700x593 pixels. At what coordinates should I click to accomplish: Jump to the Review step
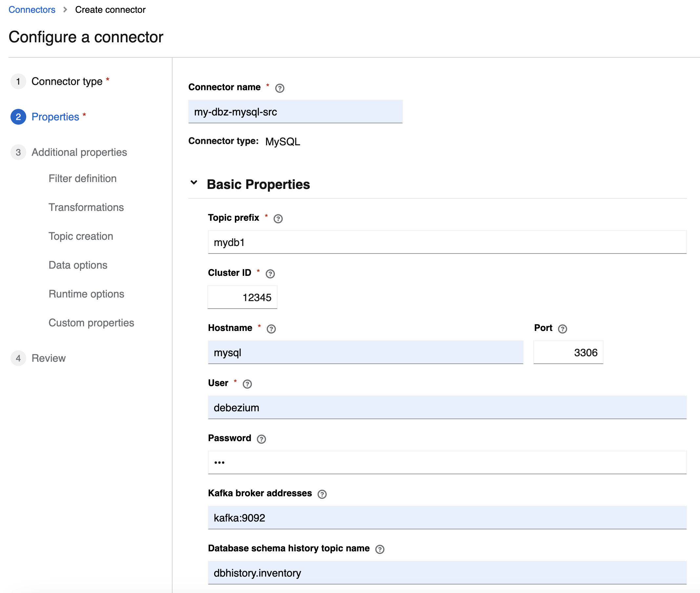pos(49,358)
